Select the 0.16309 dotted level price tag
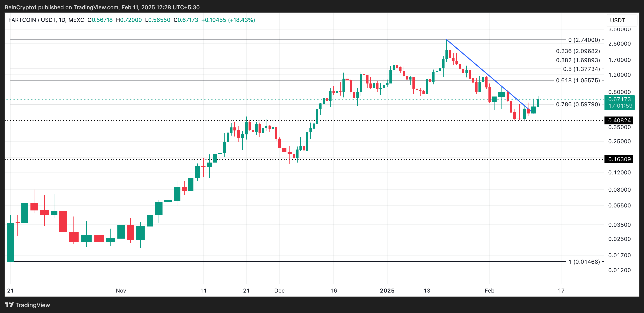The image size is (644, 313). [619, 159]
